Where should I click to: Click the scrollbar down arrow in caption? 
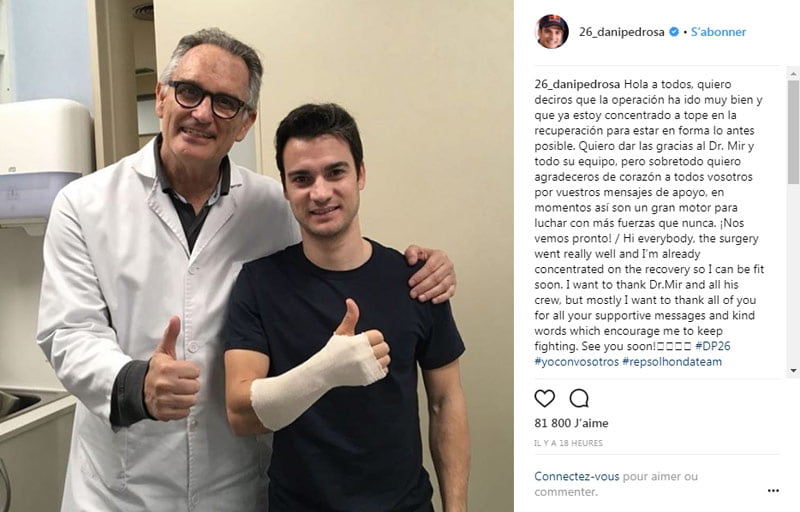click(x=793, y=370)
